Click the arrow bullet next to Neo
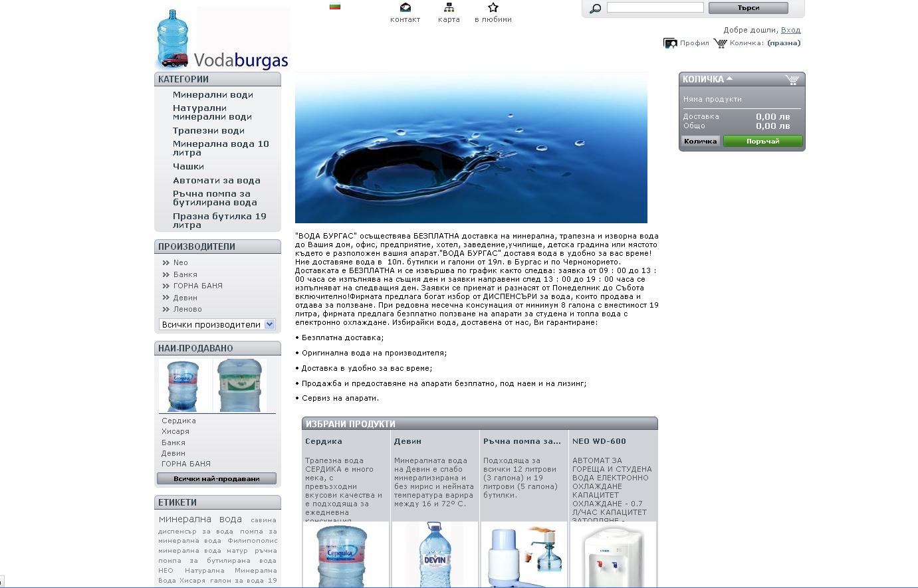The image size is (918, 588). click(166, 263)
